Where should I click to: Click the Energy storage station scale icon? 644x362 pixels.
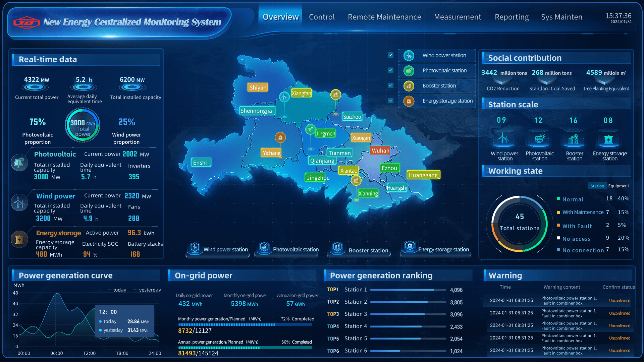[x=608, y=139]
